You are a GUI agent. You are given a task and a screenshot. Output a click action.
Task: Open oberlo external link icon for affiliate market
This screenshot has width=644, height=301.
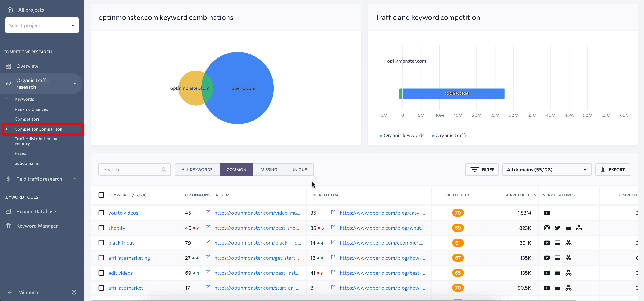tap(333, 287)
